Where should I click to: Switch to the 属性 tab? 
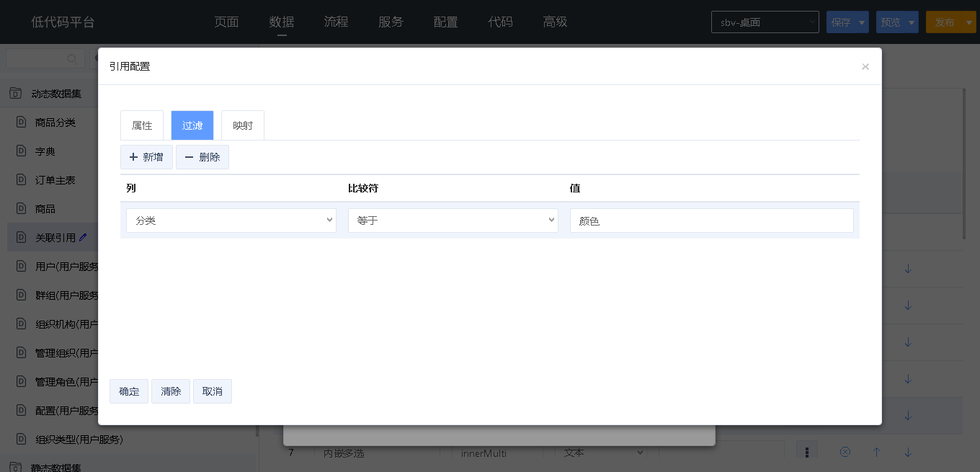[142, 125]
